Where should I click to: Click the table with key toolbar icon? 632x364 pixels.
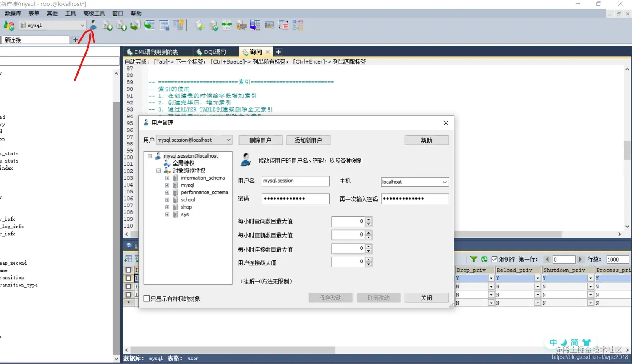pos(179,25)
